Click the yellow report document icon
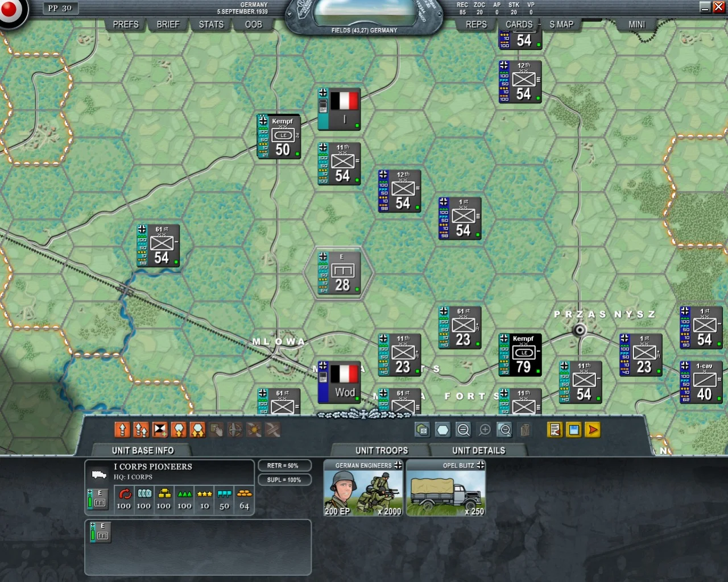The image size is (728, 582). point(555,430)
